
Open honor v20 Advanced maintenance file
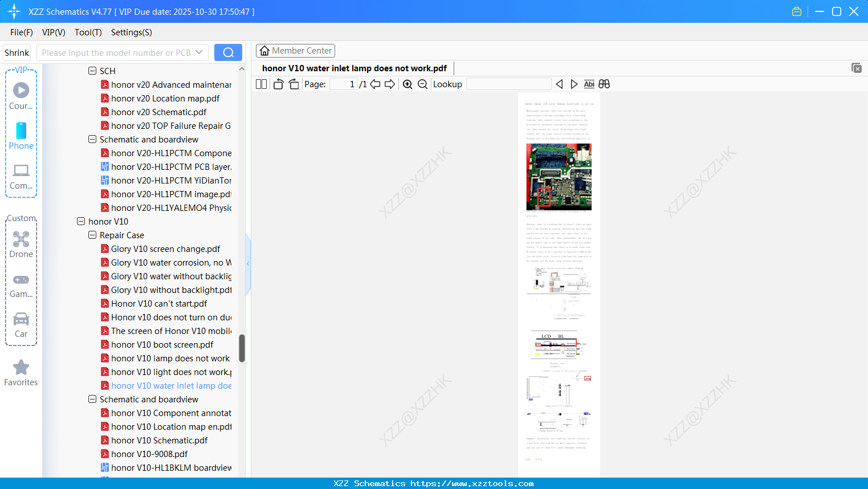(x=172, y=84)
